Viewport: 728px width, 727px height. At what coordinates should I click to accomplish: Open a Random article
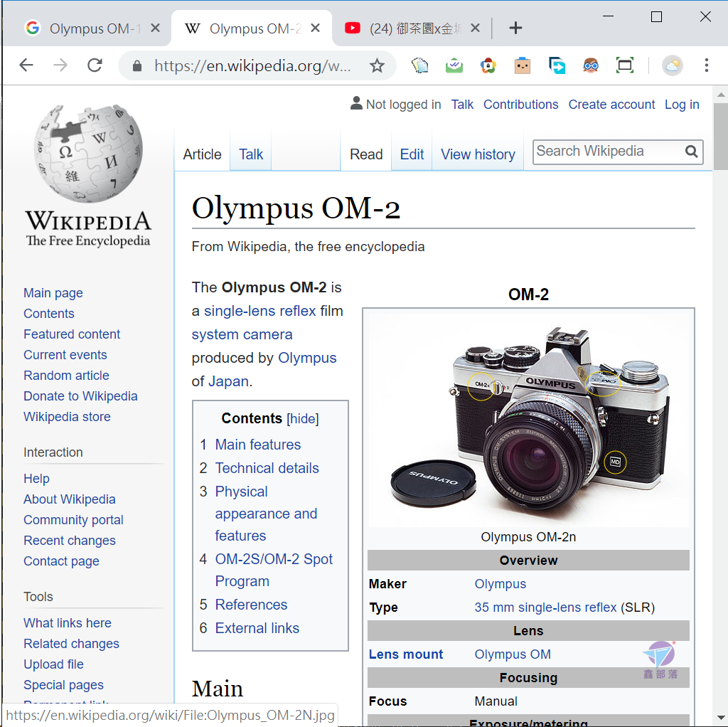66,376
